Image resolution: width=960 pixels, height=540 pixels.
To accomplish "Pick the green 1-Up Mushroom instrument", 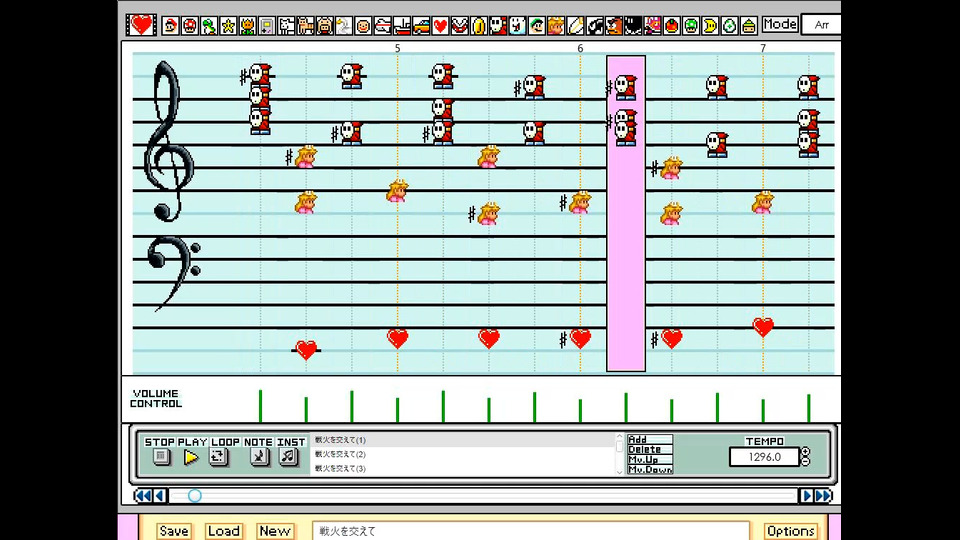I will (691, 26).
